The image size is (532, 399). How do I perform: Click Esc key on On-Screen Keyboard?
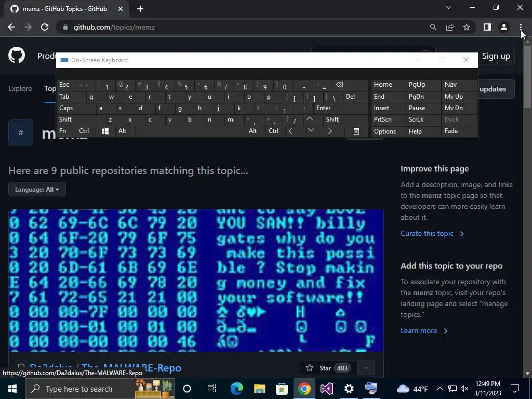point(66,85)
